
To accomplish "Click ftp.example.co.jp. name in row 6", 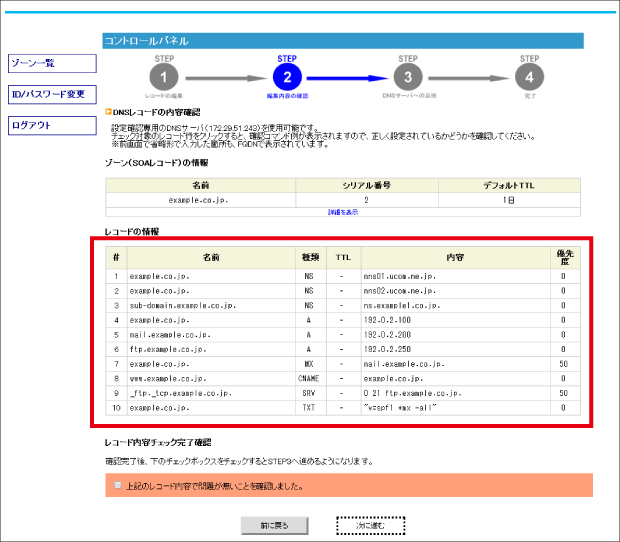I will (x=211, y=349).
